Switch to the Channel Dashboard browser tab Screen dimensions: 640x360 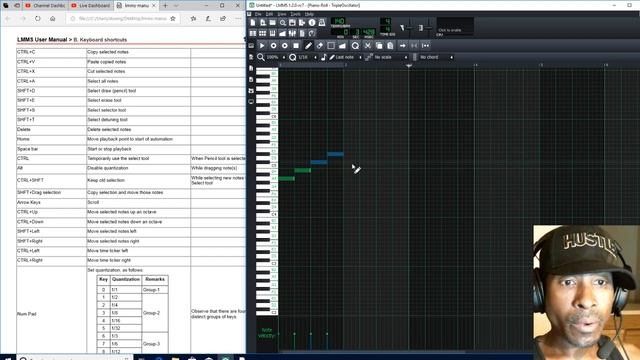click(45, 6)
